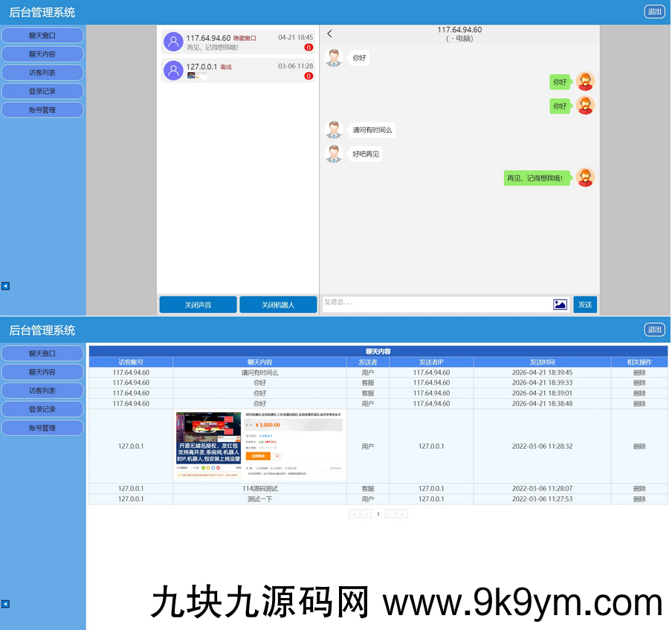The height and width of the screenshot is (630, 672).
Task: Click avatar icon of visitor 117.64.94.60
Action: [x=173, y=42]
